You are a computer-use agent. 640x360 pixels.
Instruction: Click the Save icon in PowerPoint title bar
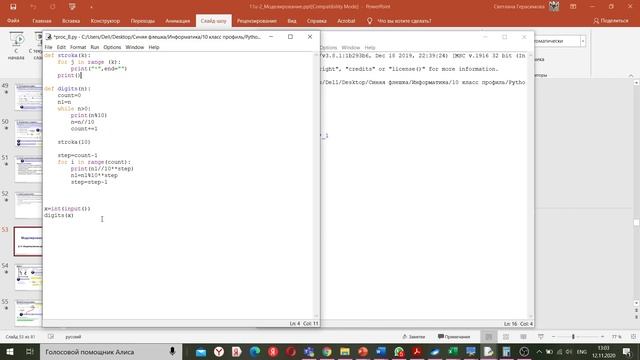click(x=13, y=7)
